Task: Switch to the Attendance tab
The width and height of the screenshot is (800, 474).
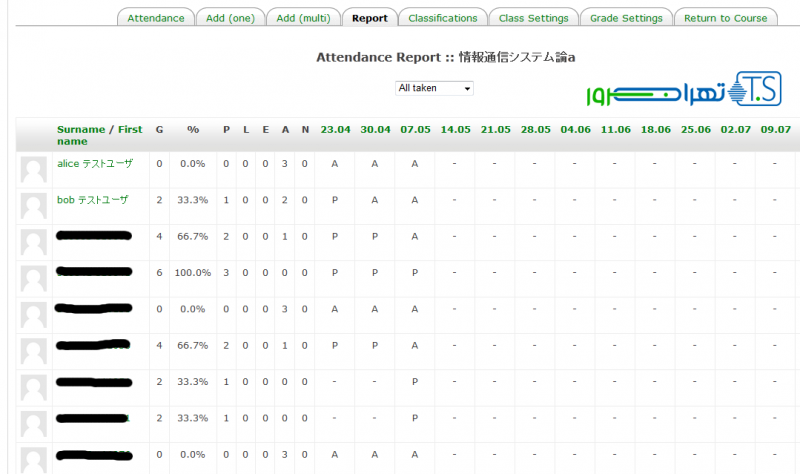Action: tap(156, 18)
